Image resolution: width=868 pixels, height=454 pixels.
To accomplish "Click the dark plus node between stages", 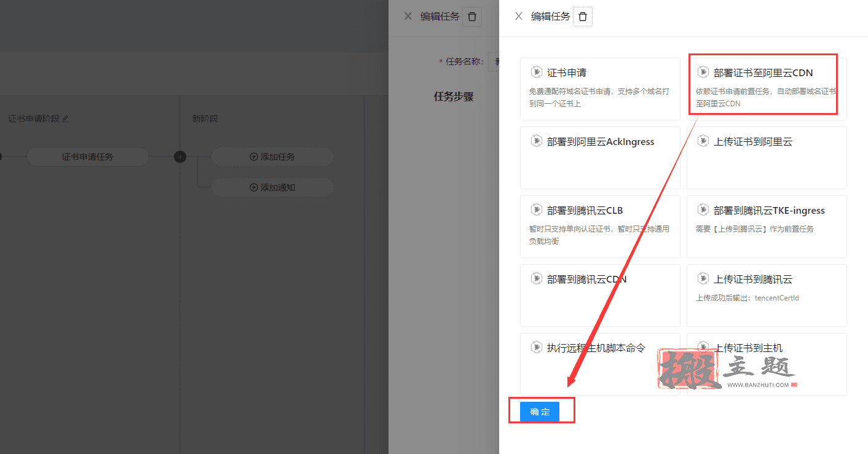I will point(180,157).
